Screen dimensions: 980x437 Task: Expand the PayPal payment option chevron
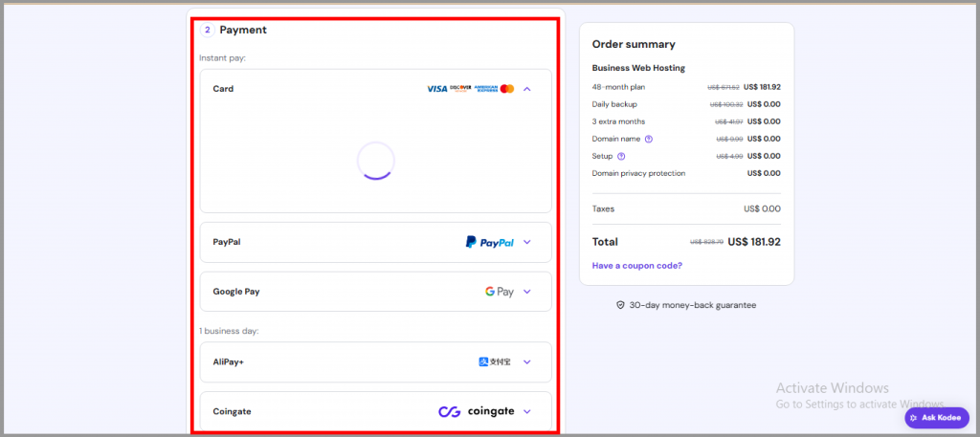pyautogui.click(x=527, y=242)
